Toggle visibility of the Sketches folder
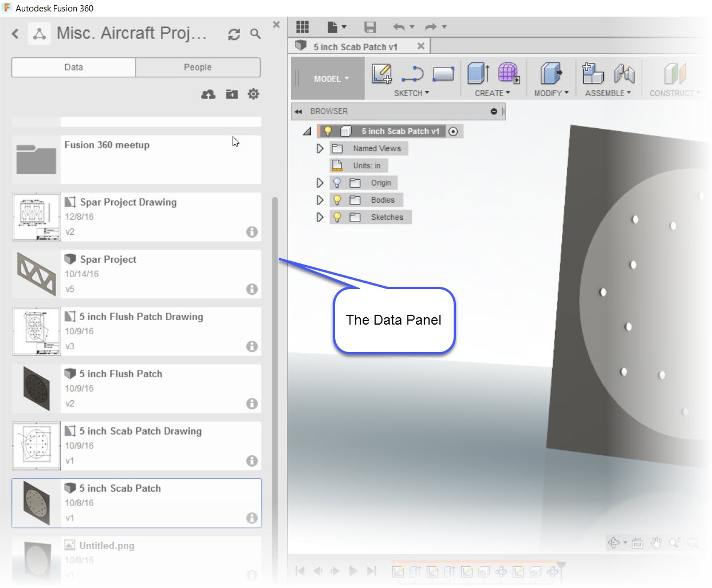 coord(337,217)
